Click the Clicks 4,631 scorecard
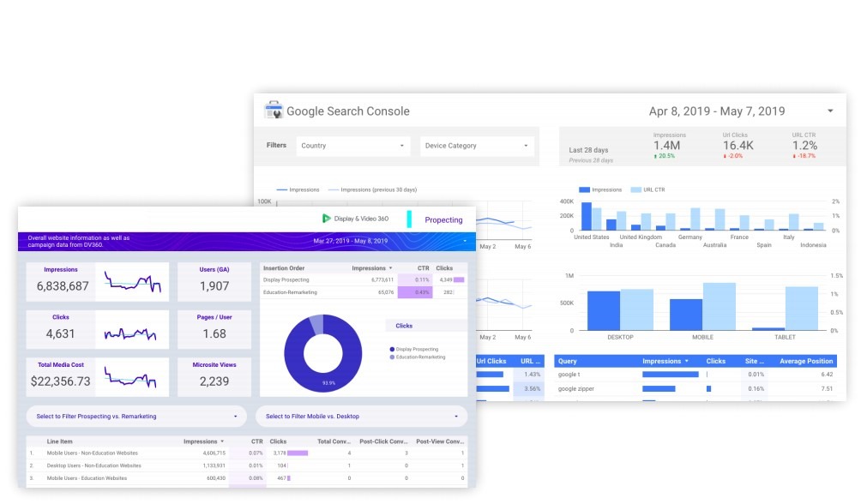 coord(60,329)
